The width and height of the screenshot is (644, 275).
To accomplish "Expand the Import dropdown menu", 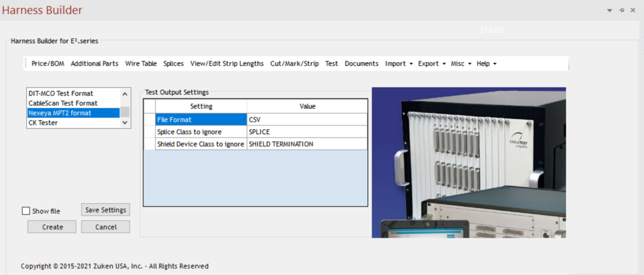I will coord(399,64).
